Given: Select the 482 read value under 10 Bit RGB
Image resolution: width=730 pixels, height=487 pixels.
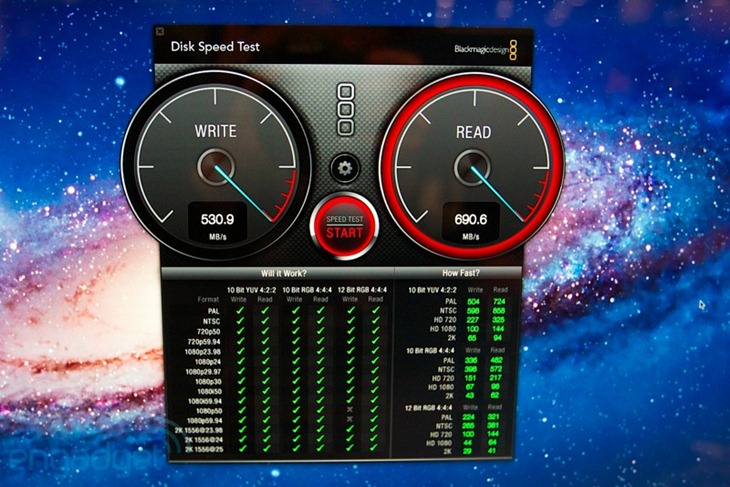Looking at the screenshot, I should coord(496,360).
